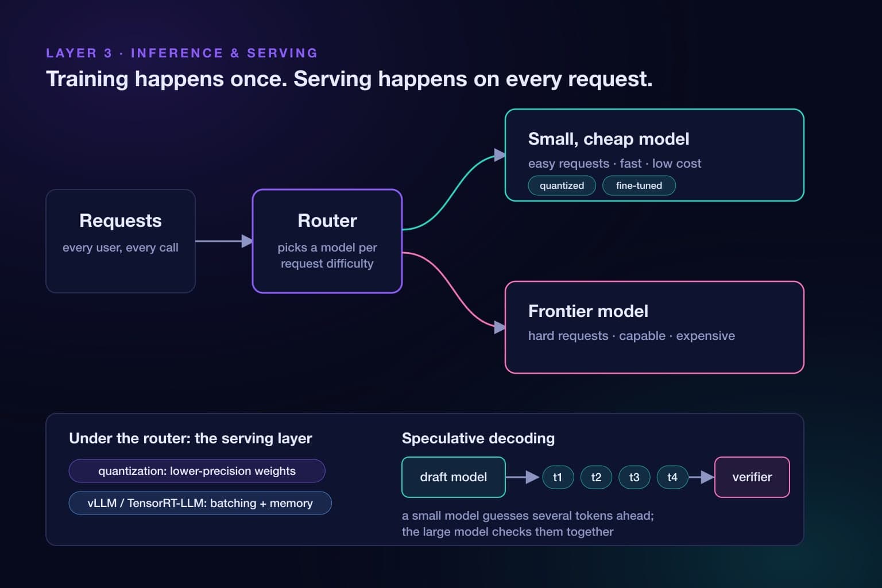Click 'hard requests · capable · expensive' text
The width and height of the screenshot is (882, 588).
[632, 336]
